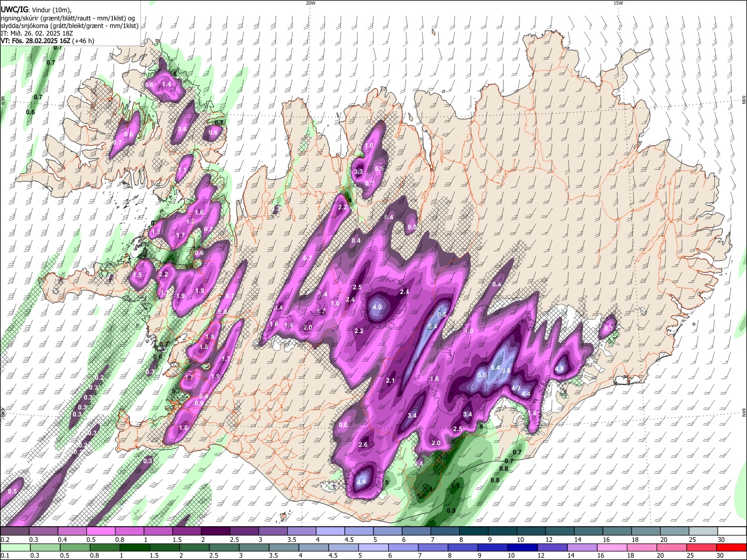Click the 'UWC/IG: Vindur (10m)' title text
The width and height of the screenshot is (747, 560).
click(x=36, y=9)
